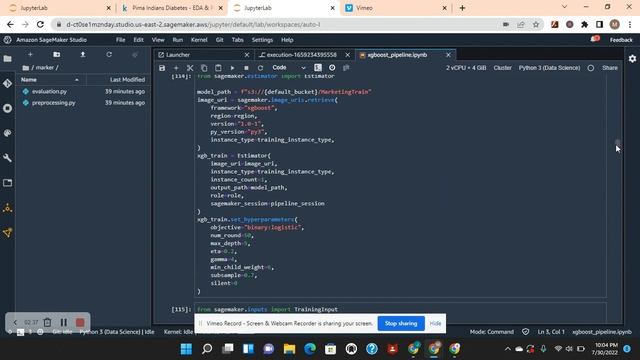Switch to Pima Indians Diabetes browser tab
Image resolution: width=640 pixels, height=360 pixels.
click(x=172, y=8)
